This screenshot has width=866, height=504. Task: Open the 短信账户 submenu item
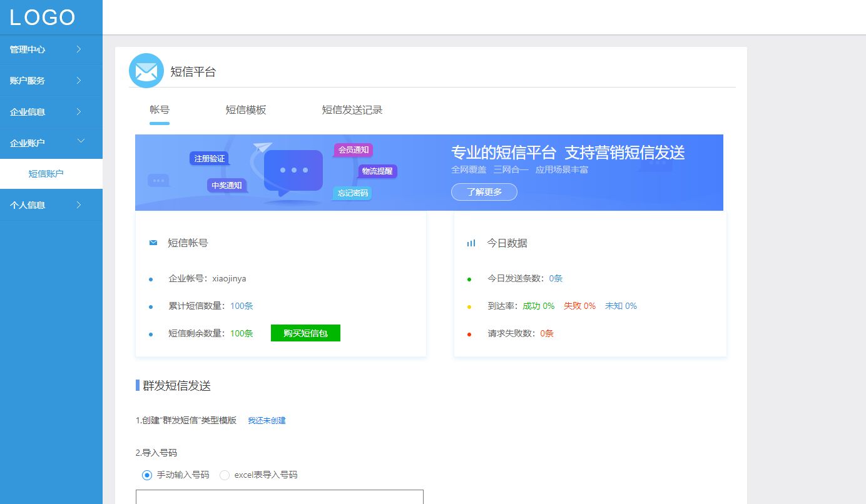(51, 174)
